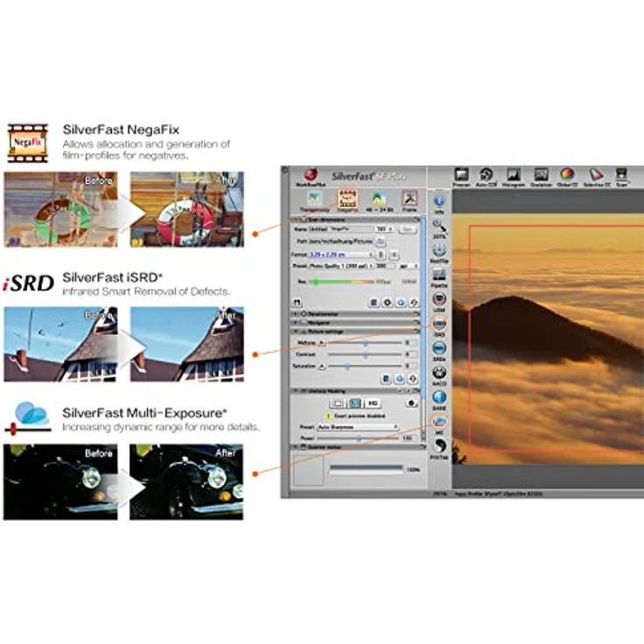
Task: Toggle the Midtone N button
Action: tap(321, 343)
